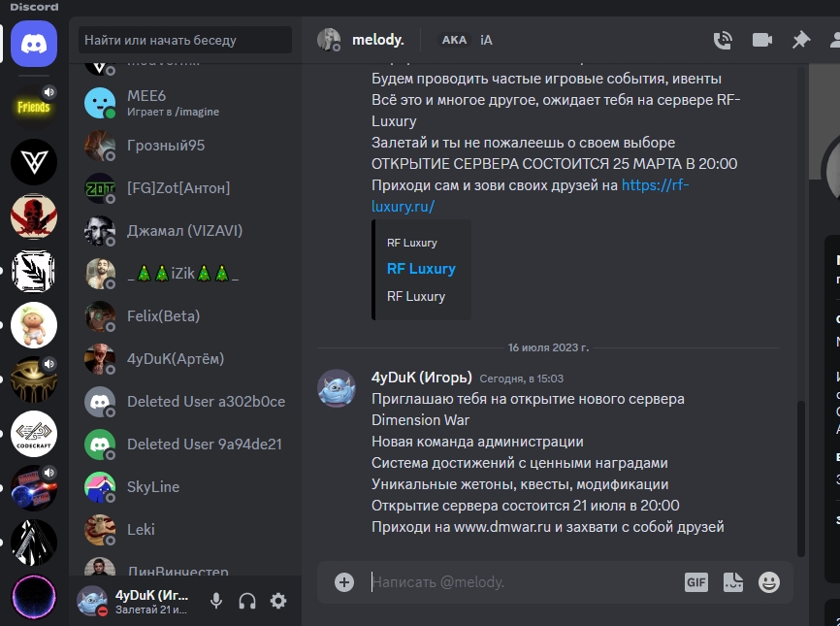Open chat with Leki
The height and width of the screenshot is (626, 840).
(x=185, y=530)
